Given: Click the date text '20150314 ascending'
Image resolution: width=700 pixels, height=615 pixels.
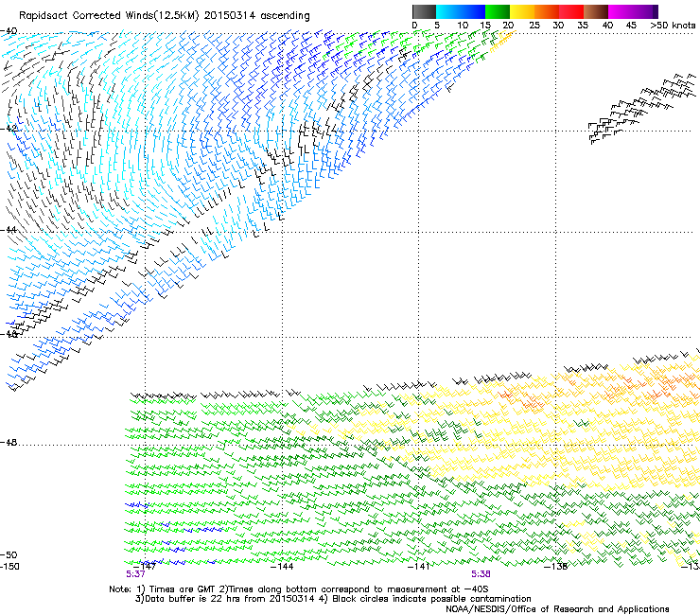Looking at the screenshot, I should coord(256,16).
